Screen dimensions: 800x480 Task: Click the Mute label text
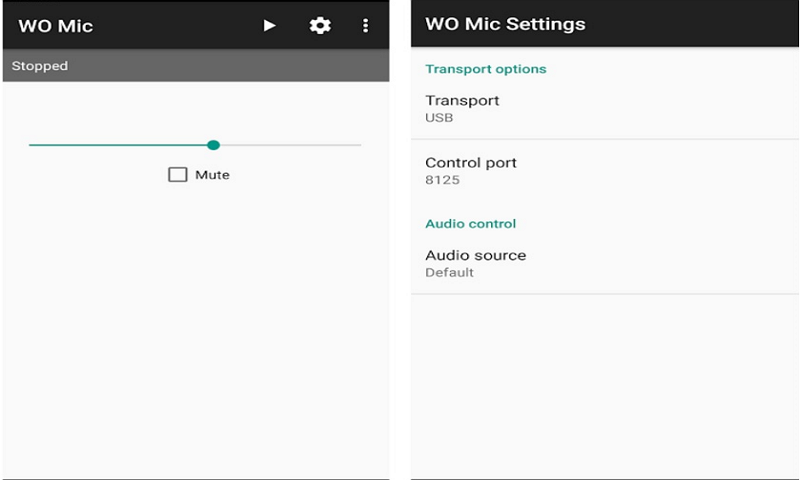(x=212, y=174)
